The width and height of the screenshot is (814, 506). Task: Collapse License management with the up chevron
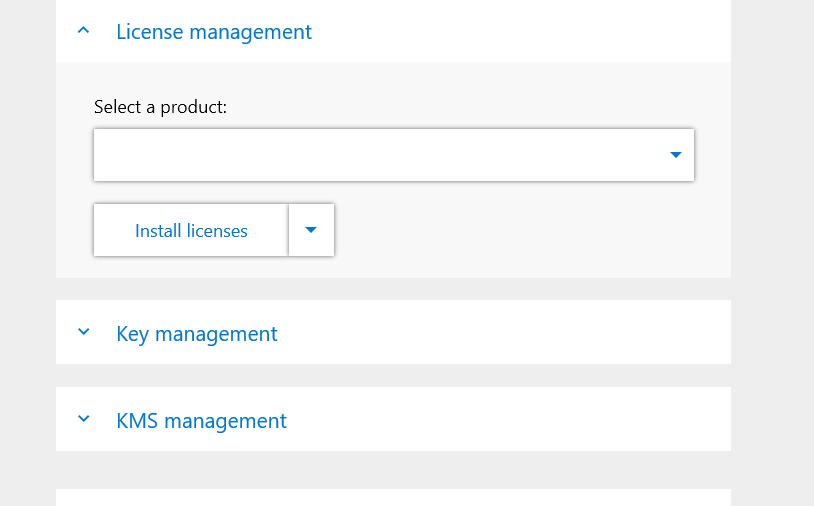[83, 31]
